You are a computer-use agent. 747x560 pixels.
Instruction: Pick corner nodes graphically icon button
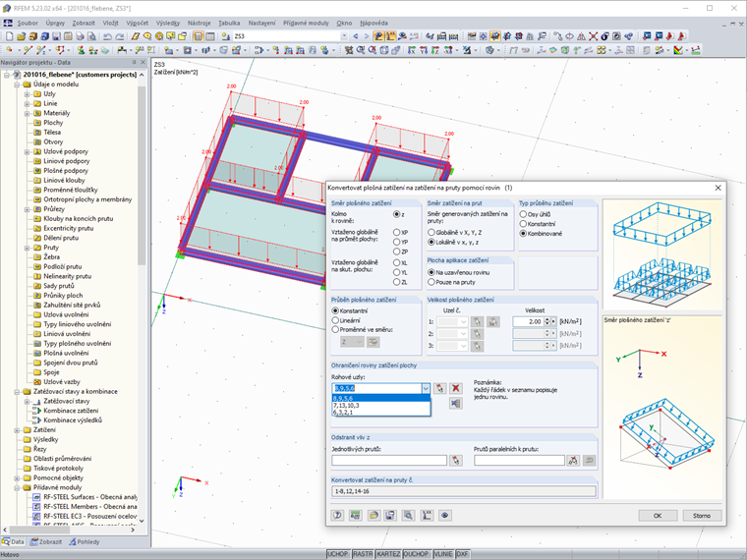(439, 388)
